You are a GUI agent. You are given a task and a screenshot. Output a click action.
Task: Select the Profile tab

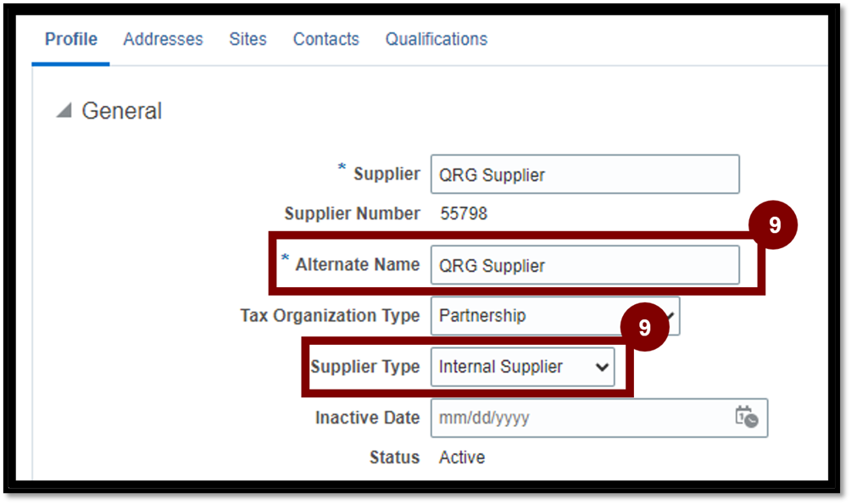pyautogui.click(x=71, y=39)
